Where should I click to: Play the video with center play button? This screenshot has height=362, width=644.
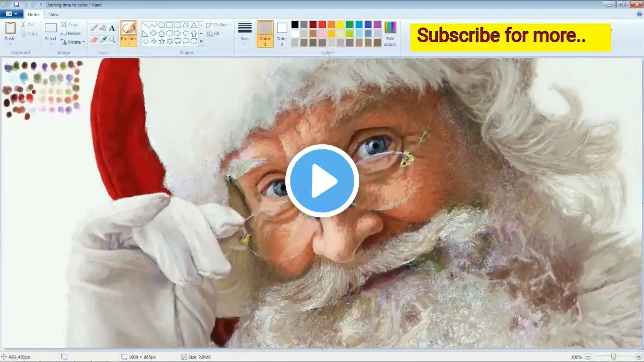(322, 181)
